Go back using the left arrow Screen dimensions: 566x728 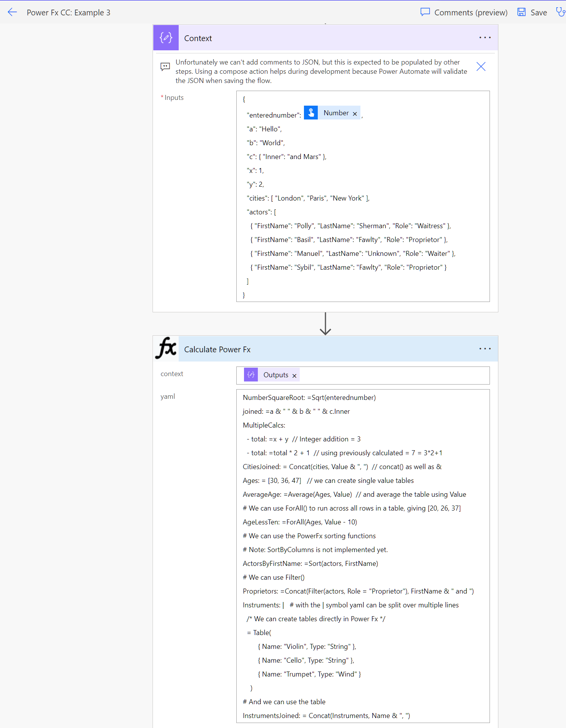(x=12, y=12)
